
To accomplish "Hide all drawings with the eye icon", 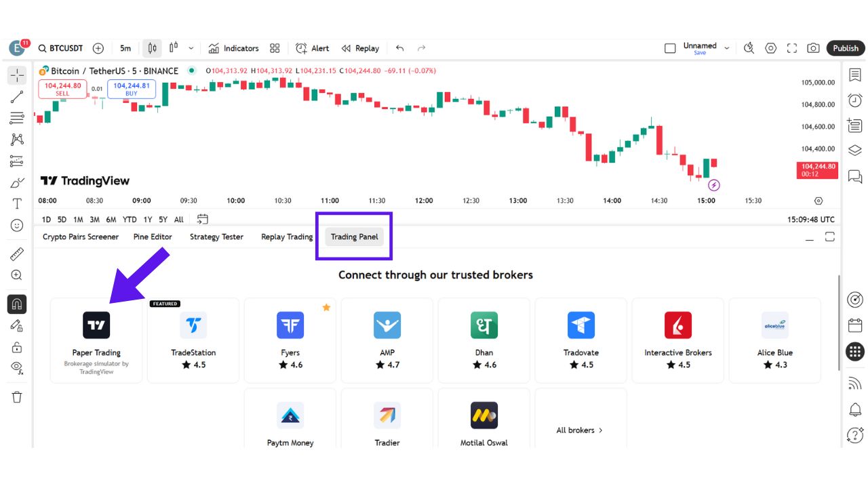I will tap(17, 368).
